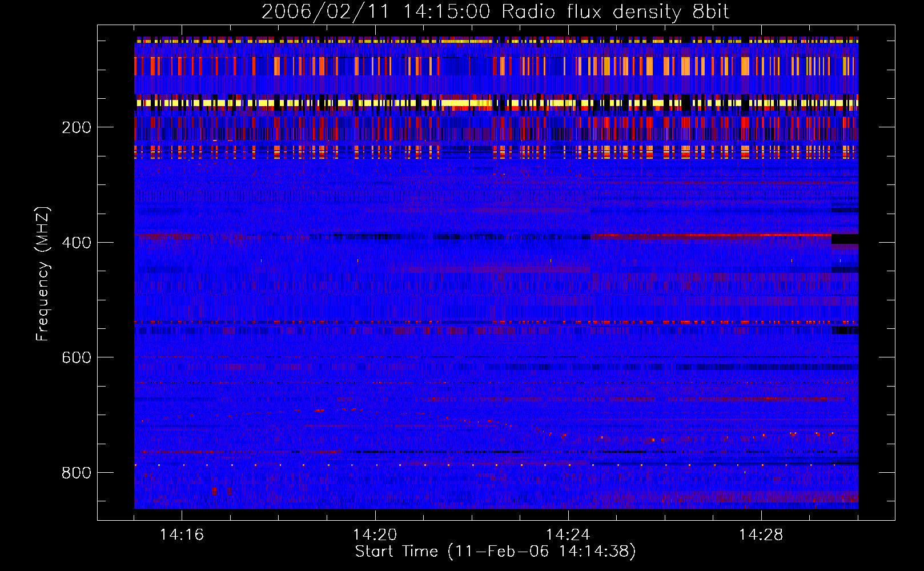Screen dimensions: 924x571
Task: Click the black data gap block near 400 MHz
Action: 845,239
